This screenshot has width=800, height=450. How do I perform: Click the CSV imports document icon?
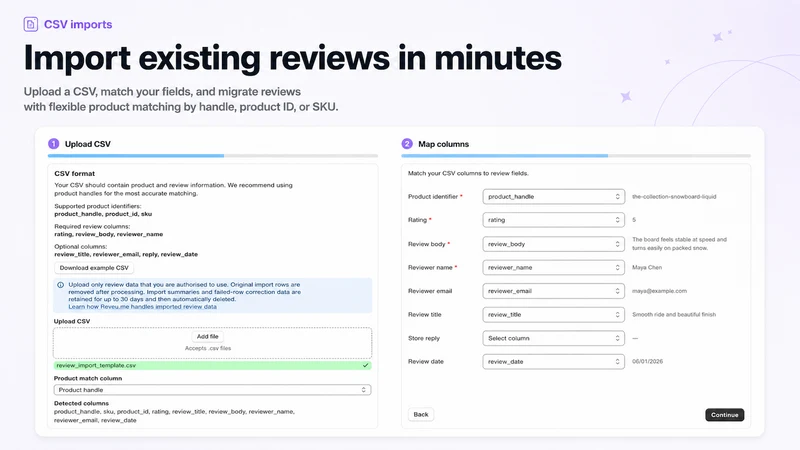pos(31,24)
